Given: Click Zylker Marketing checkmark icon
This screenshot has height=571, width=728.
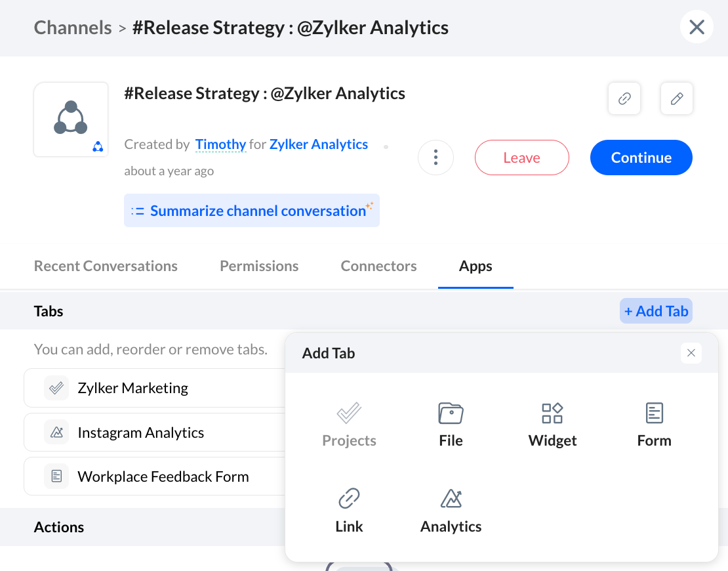Looking at the screenshot, I should [x=56, y=387].
